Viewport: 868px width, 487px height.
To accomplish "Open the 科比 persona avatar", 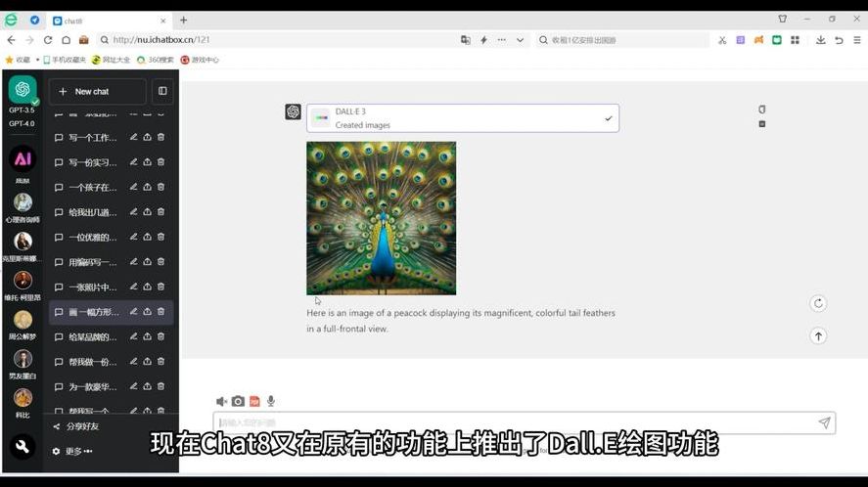I will tap(23, 397).
